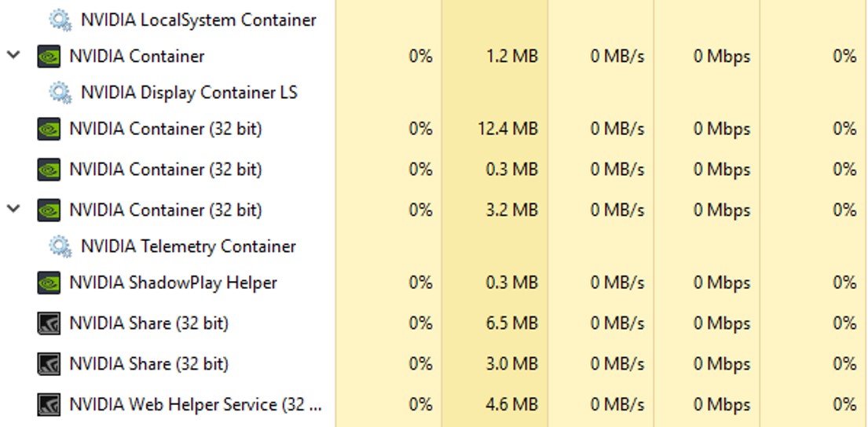Collapse the NVIDIA Container group using 1.2 MB
The image size is (868, 427).
[13, 57]
